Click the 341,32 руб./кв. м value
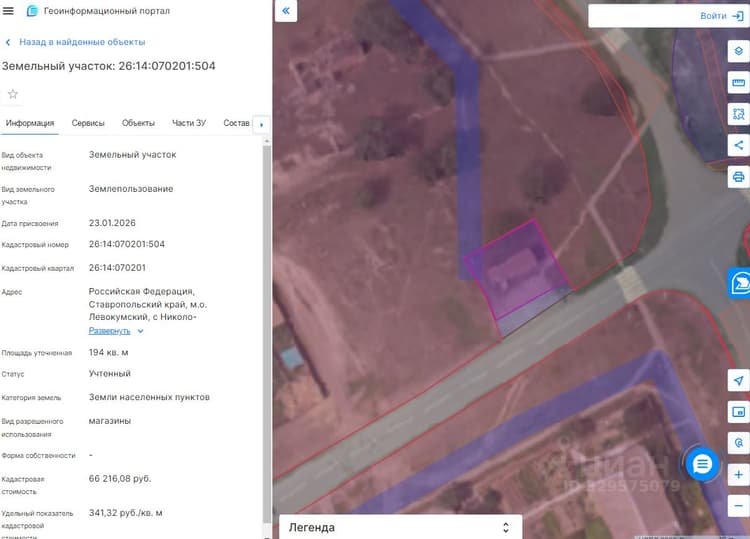The height and width of the screenshot is (539, 750). click(125, 513)
